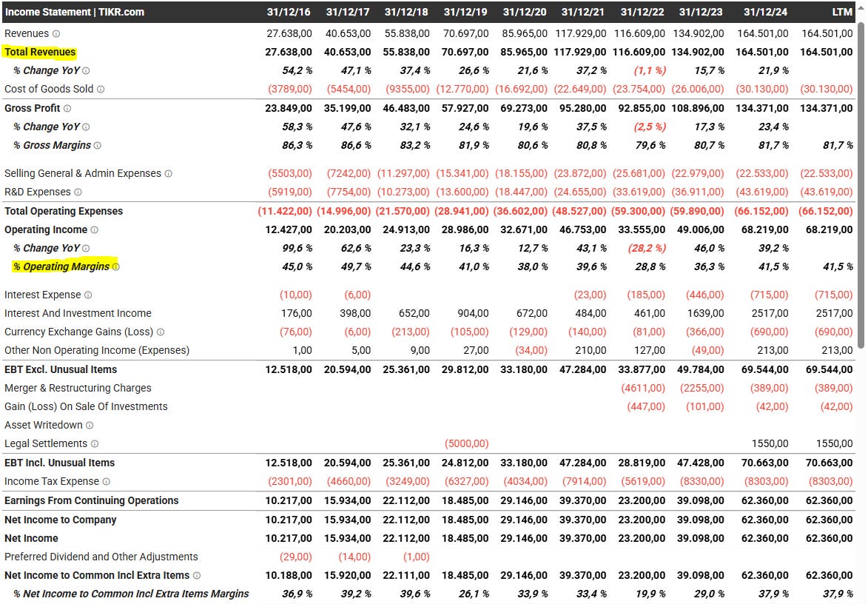Screen dimensions: 868x604
Task: Click the Asset Writedown info icon
Action: (90, 425)
